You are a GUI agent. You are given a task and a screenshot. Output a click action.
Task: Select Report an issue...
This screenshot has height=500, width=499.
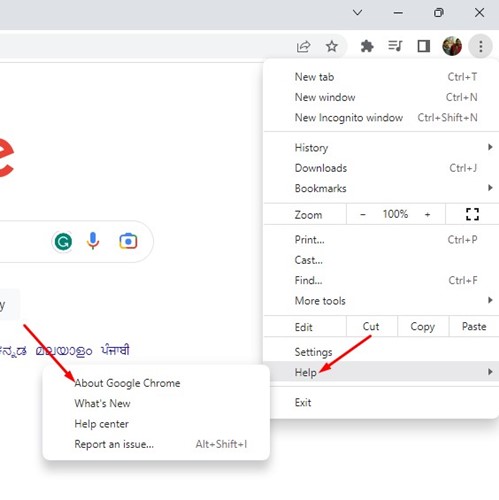[156, 444]
